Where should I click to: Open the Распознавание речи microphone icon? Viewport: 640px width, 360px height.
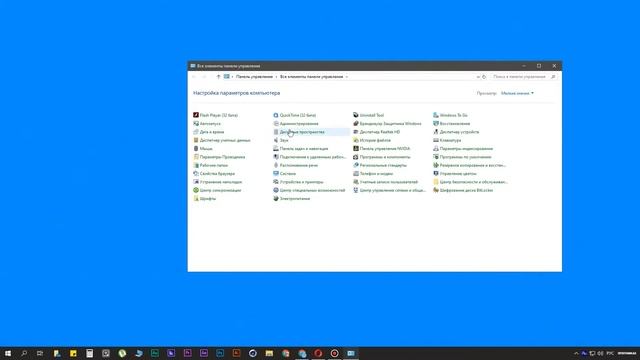pos(276,165)
